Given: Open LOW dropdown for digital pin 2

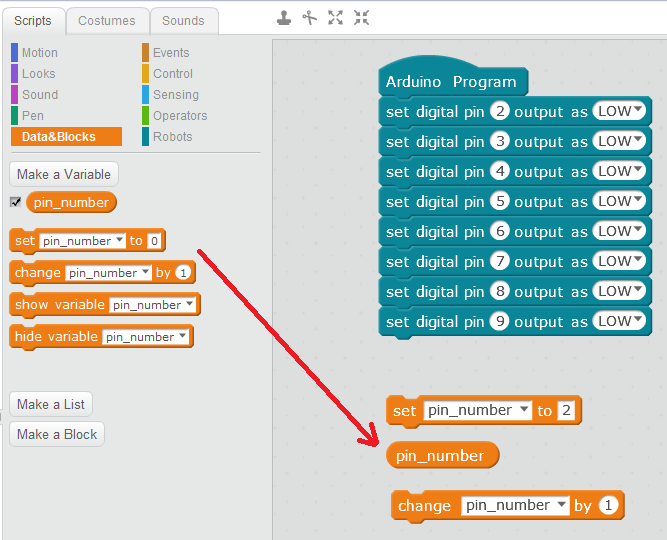Looking at the screenshot, I should coord(639,111).
